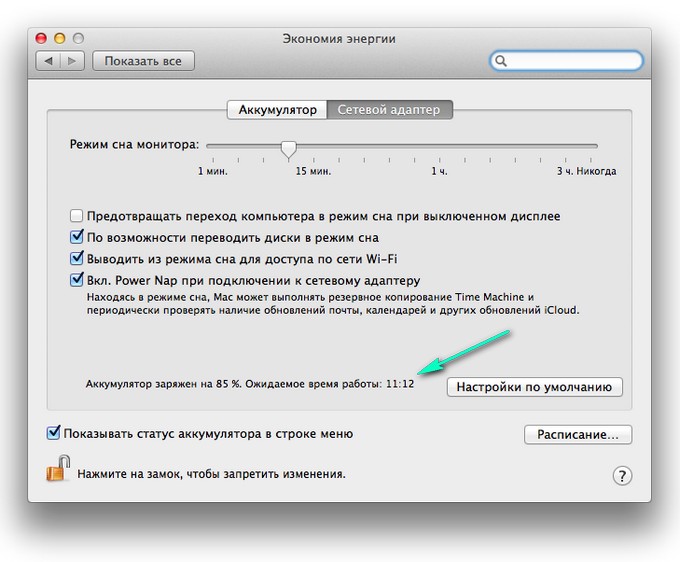Click "Настройки по умолчанию" button
The image size is (680, 562).
click(x=534, y=387)
